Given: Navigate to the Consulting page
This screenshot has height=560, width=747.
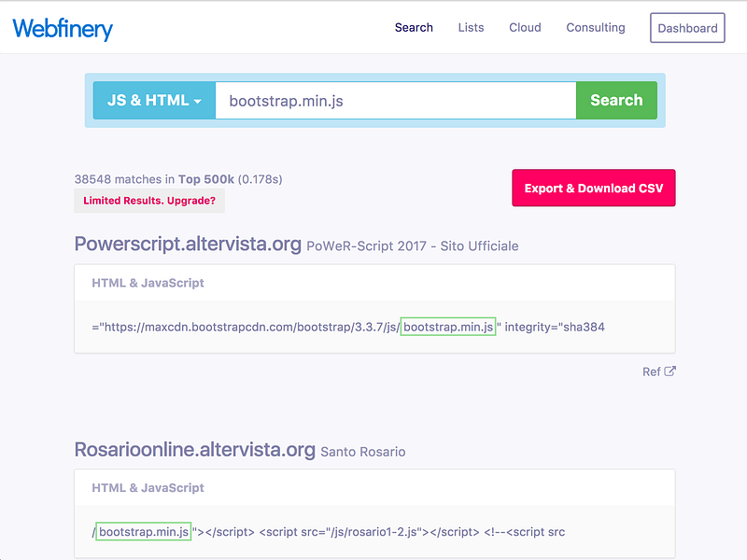Looking at the screenshot, I should coord(596,28).
